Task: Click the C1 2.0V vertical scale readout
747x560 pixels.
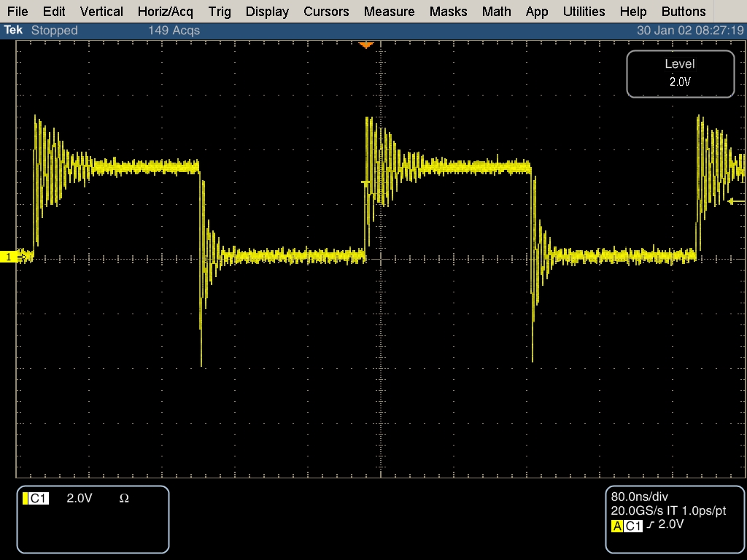Action: (x=79, y=498)
